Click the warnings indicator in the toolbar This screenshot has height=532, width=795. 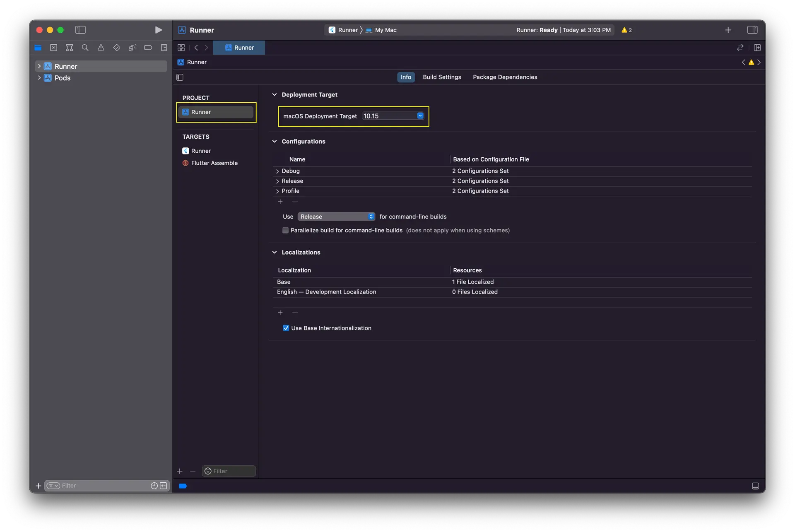tap(626, 30)
